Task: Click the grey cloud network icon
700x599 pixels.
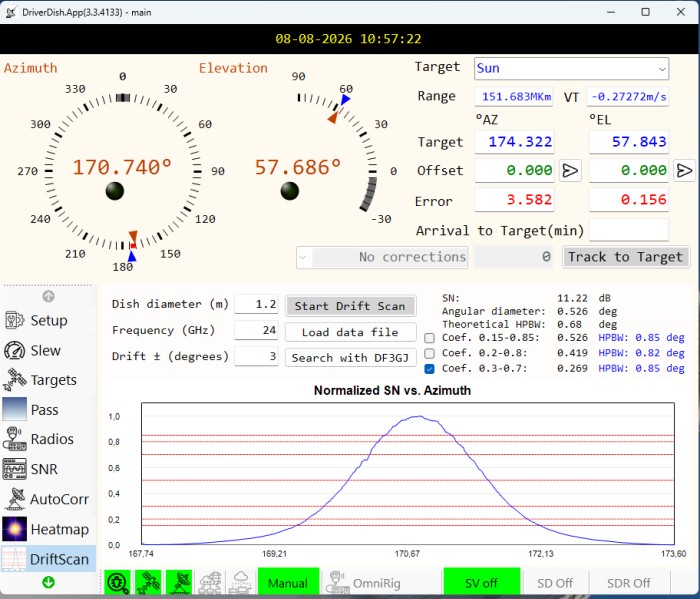Action: tap(240, 582)
